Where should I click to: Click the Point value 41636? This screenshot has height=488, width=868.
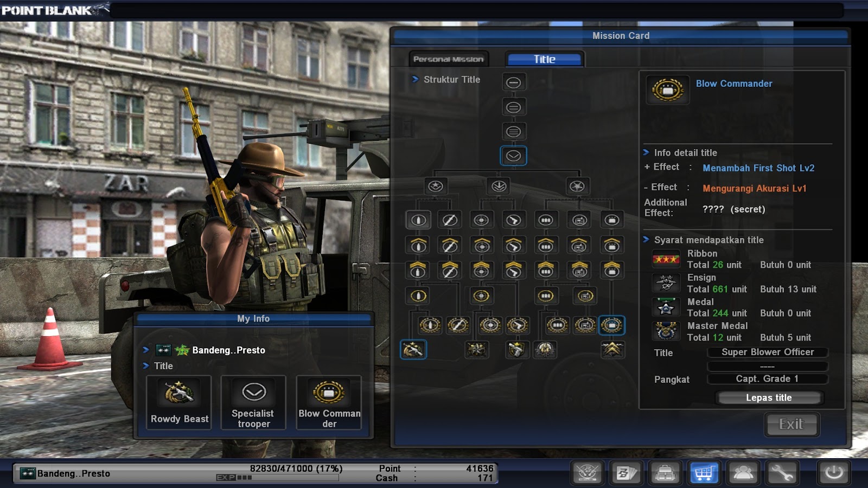[480, 468]
